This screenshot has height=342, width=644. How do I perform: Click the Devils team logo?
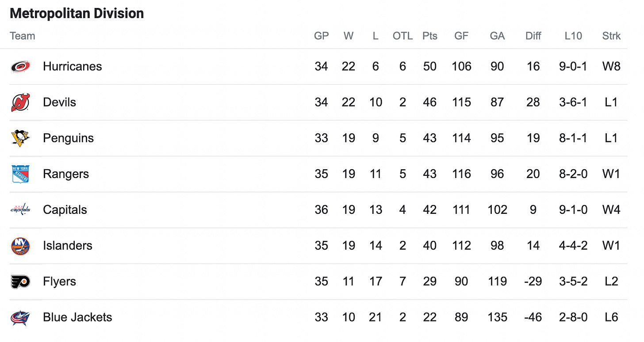click(x=20, y=103)
